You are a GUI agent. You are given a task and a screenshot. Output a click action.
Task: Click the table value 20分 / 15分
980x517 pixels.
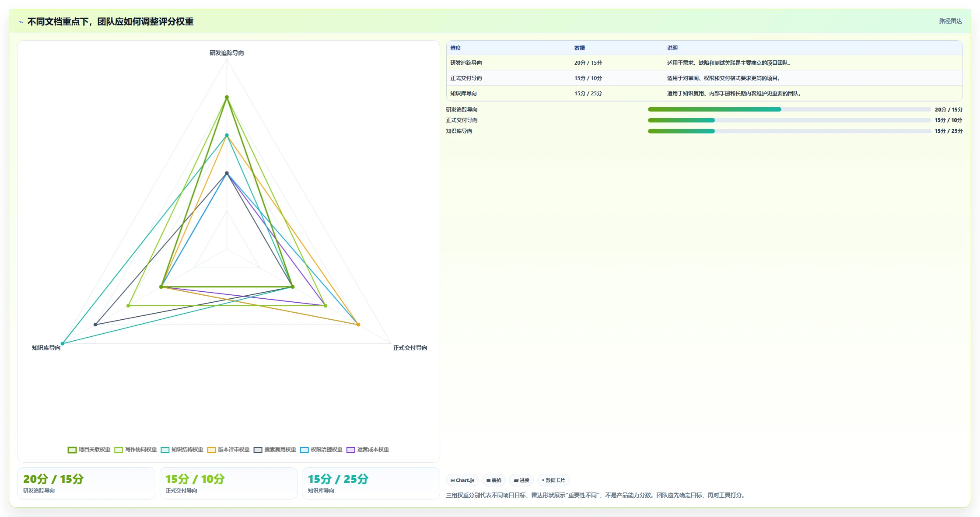click(588, 63)
